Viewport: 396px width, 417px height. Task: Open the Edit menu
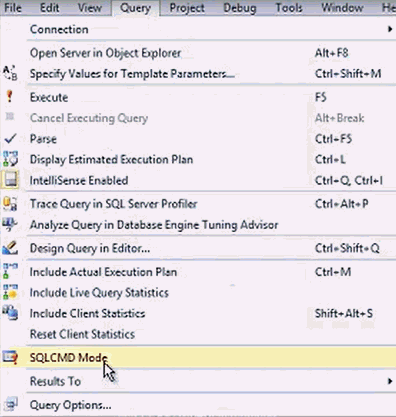tap(49, 7)
